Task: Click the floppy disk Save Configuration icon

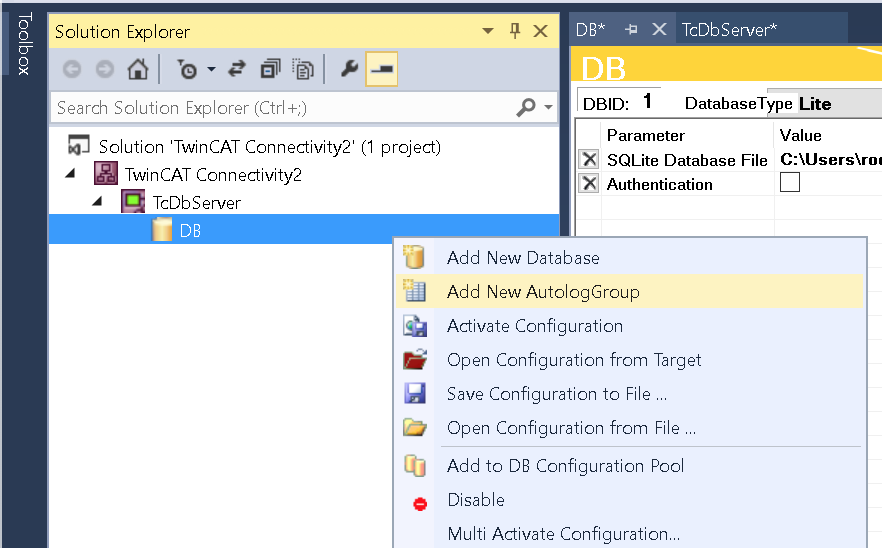Action: tap(415, 393)
